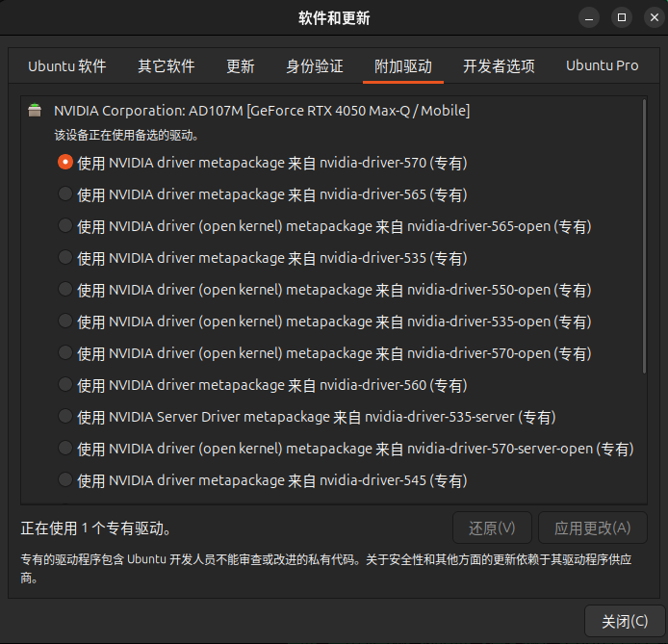Screen dimensions: 668x644
Task: Select the 附加驱动 tab
Action: [x=403, y=66]
